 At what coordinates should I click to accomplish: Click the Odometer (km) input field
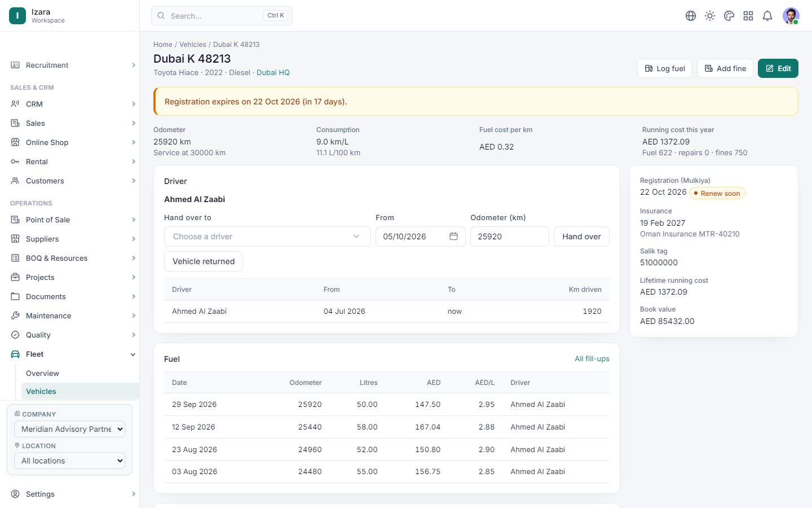point(510,237)
